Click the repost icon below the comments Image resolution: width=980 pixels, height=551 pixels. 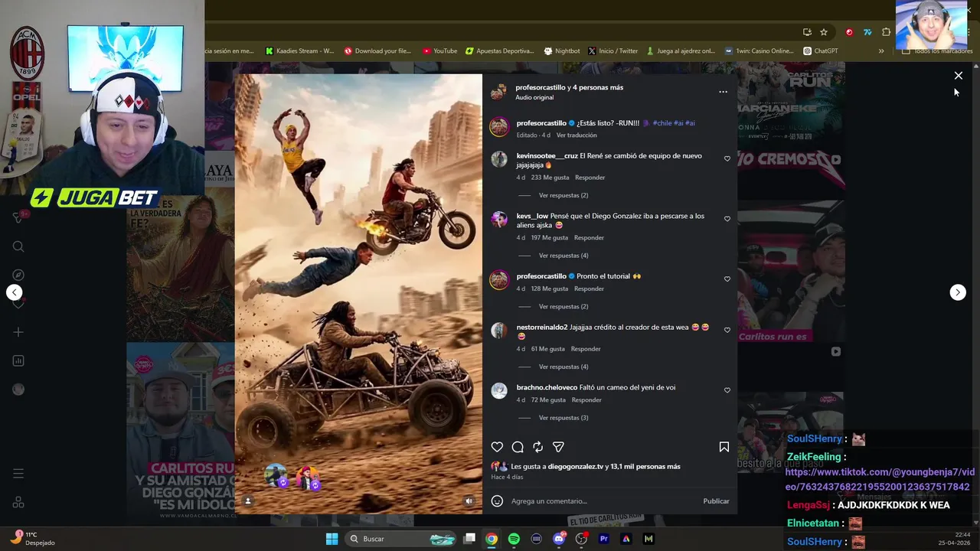click(x=538, y=447)
